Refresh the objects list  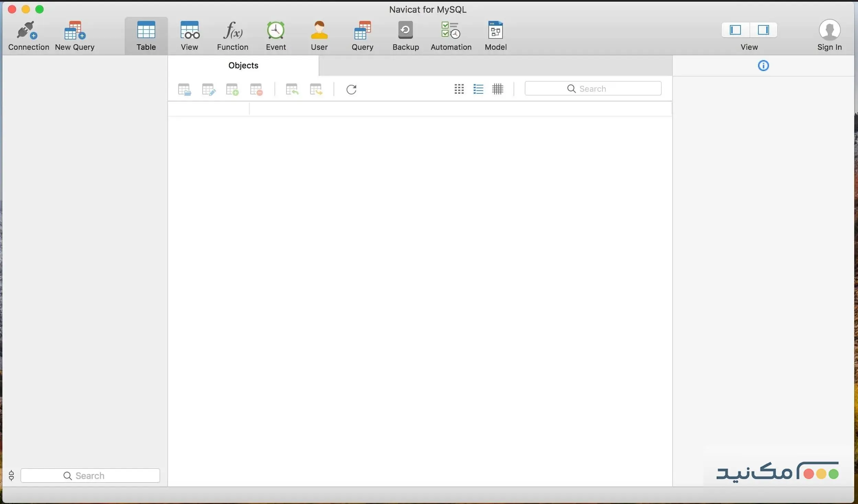click(351, 89)
